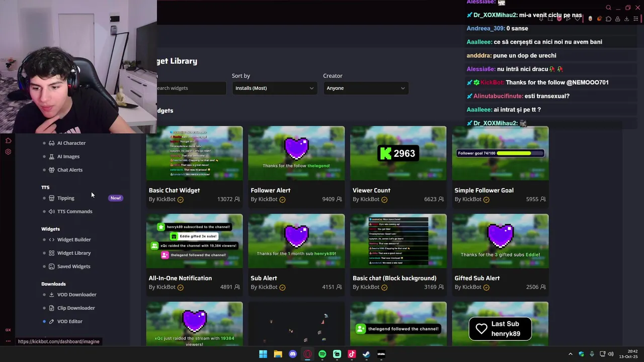Screen dimensions: 644x362
Task: Open All-In-One Notification thumbnail
Action: click(195, 241)
